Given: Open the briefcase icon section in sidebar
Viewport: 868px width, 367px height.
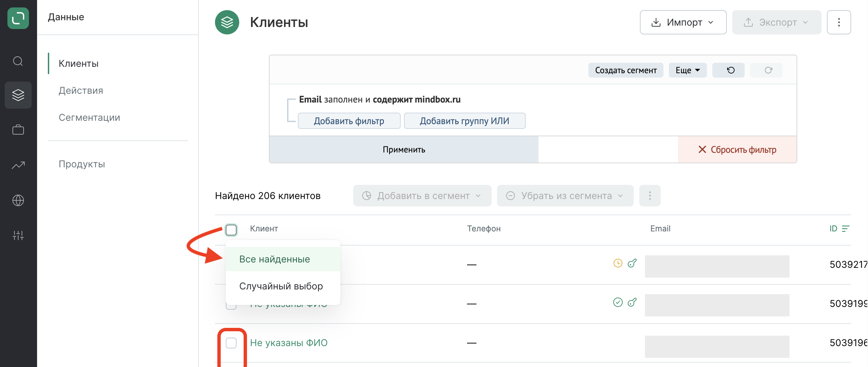Looking at the screenshot, I should (18, 130).
